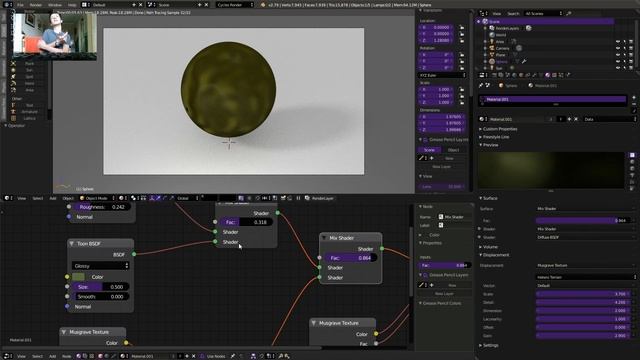Click the outliner search filter icon

tap(569, 13)
